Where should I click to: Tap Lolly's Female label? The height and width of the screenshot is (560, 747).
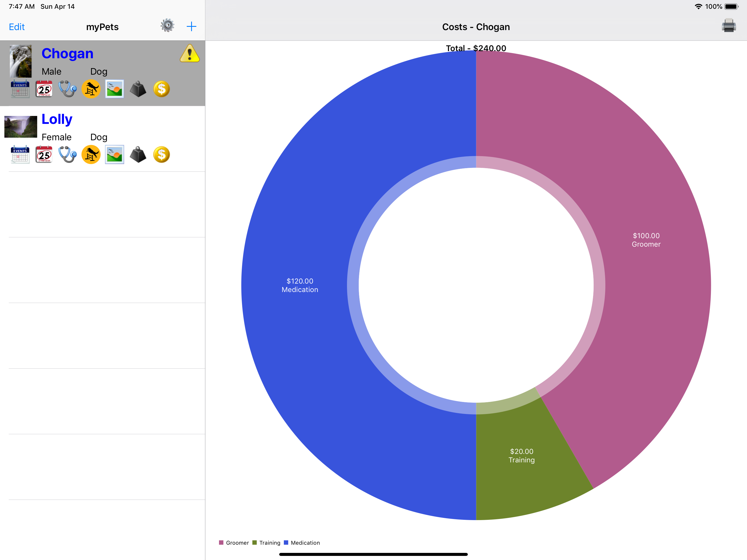click(x=56, y=137)
